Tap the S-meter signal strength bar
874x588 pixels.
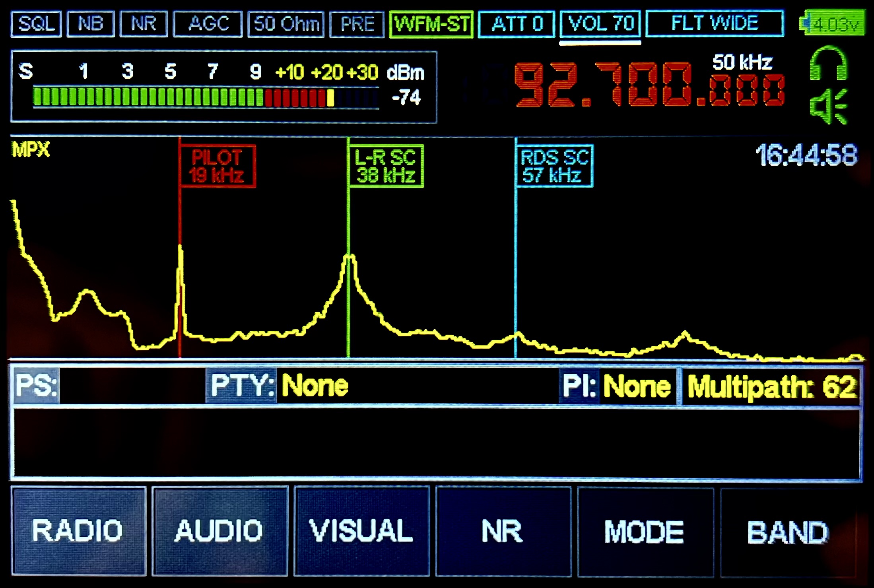tap(206, 97)
